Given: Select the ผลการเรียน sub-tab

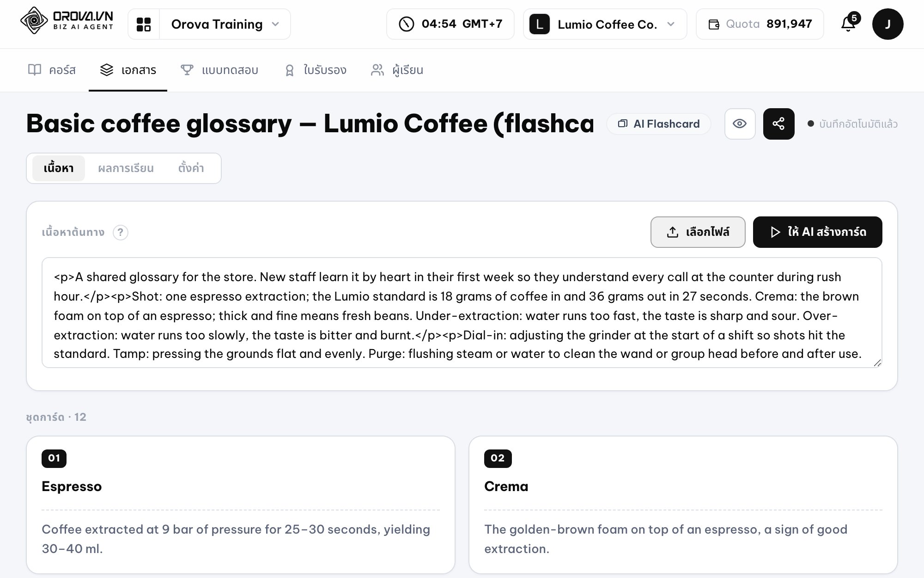Looking at the screenshot, I should pyautogui.click(x=126, y=168).
